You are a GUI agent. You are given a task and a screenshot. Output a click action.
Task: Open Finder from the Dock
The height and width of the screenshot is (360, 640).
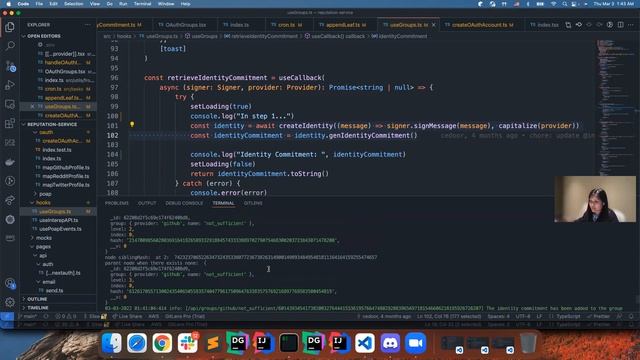point(111,343)
